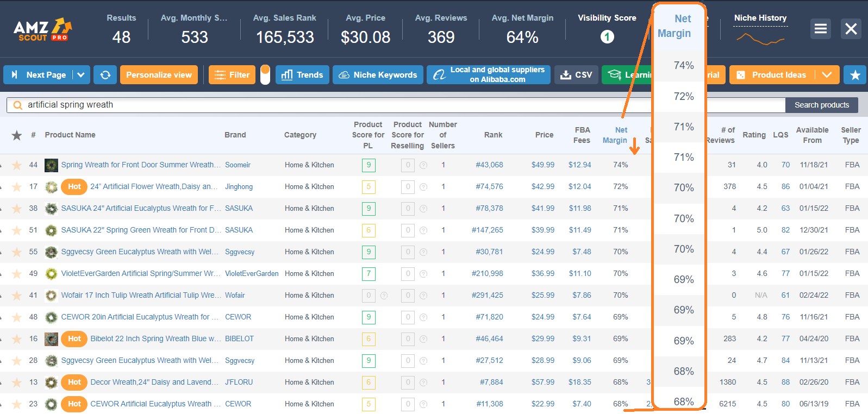Open the 24" Artificial Flower Wreath, Daisy product link
This screenshot has height=414, width=868.
(154, 186)
